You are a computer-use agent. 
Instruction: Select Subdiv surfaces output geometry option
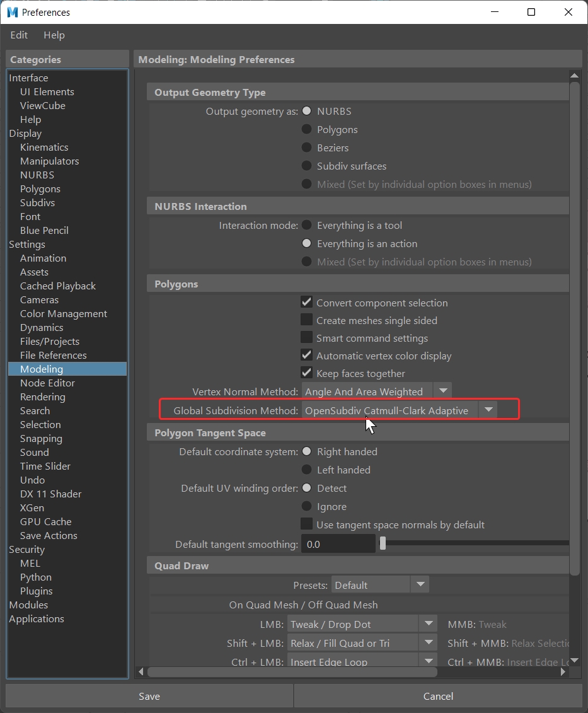coord(307,166)
